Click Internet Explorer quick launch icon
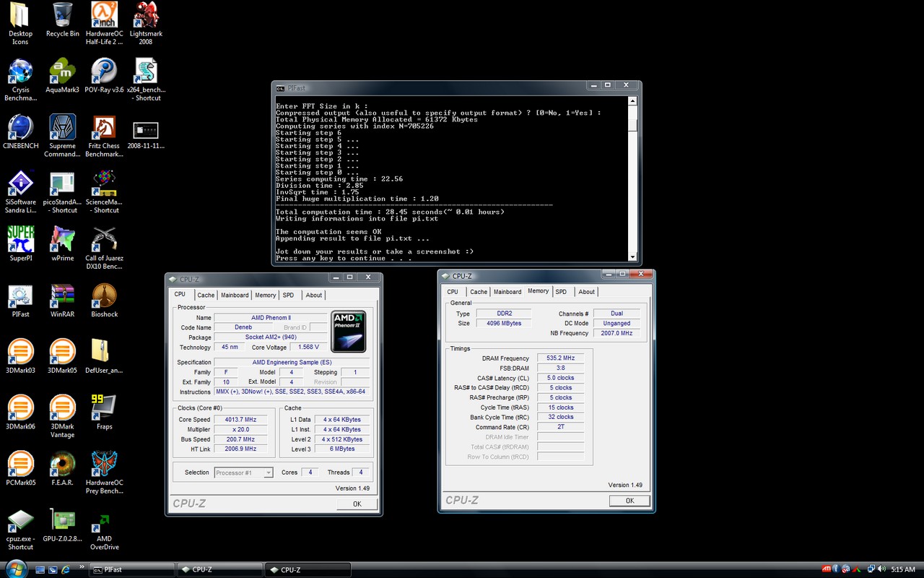 click(x=66, y=570)
